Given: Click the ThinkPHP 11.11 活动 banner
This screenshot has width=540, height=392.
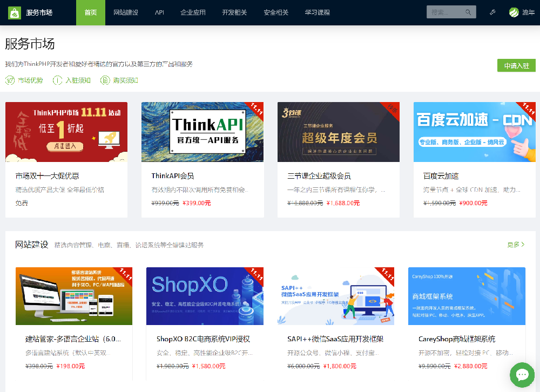Looking at the screenshot, I should click(x=66, y=132).
